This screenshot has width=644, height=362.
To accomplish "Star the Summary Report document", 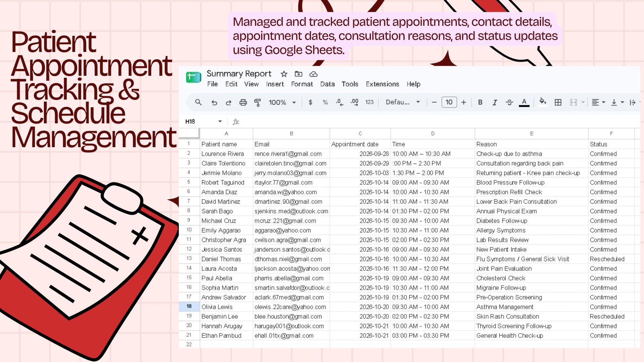I will [x=284, y=74].
